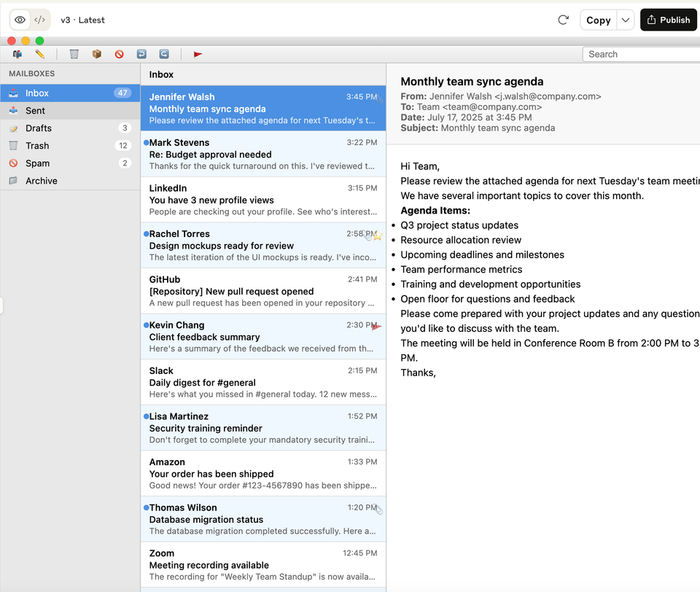This screenshot has width=700, height=592.
Task: Toggle the eye preview icon
Action: pos(20,20)
